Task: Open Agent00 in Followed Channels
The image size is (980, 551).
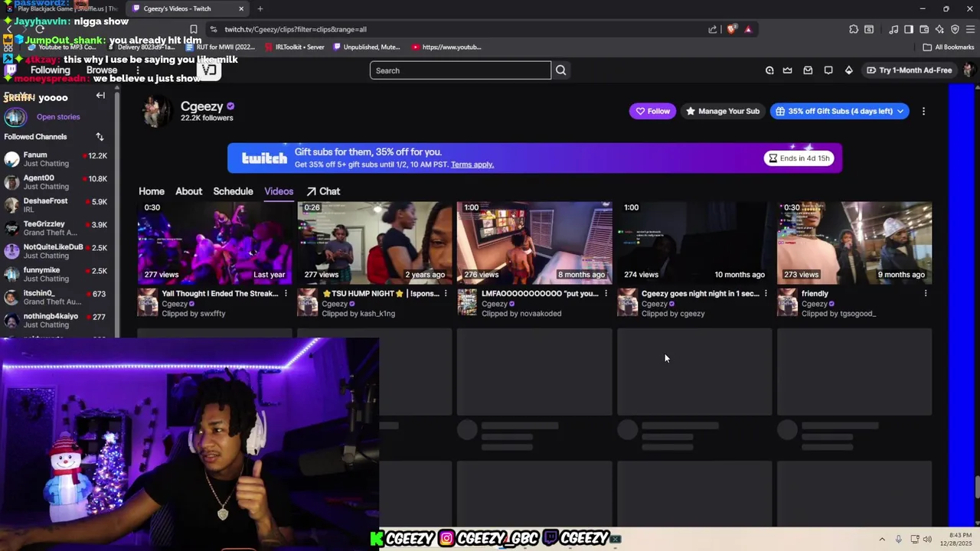Action: (57, 182)
